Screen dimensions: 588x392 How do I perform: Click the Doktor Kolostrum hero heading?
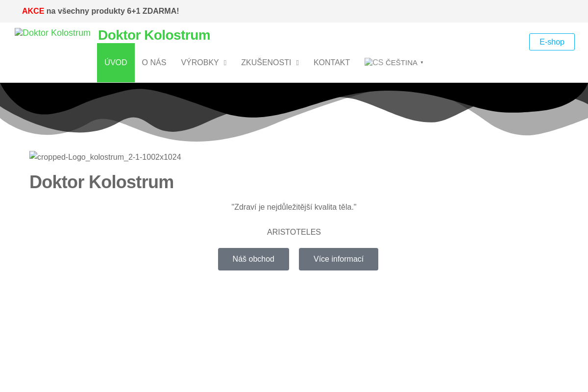(101, 182)
